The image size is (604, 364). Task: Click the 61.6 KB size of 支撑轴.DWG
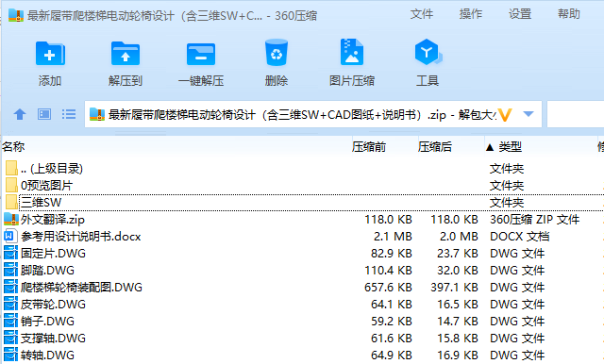[x=392, y=339]
